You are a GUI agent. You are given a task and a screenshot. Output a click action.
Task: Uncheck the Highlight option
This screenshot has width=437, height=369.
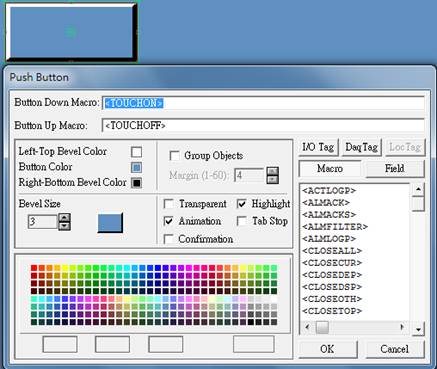tap(242, 204)
